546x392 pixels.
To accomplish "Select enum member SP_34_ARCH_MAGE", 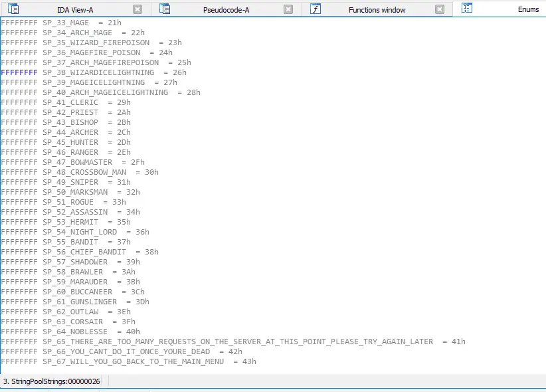I will (x=77, y=33).
